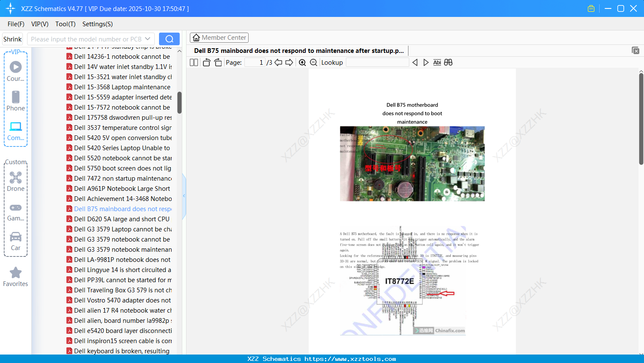Image resolution: width=644 pixels, height=363 pixels.
Task: Open 'Dell 15-7572 notebook cannot be' file
Action: 119,107
